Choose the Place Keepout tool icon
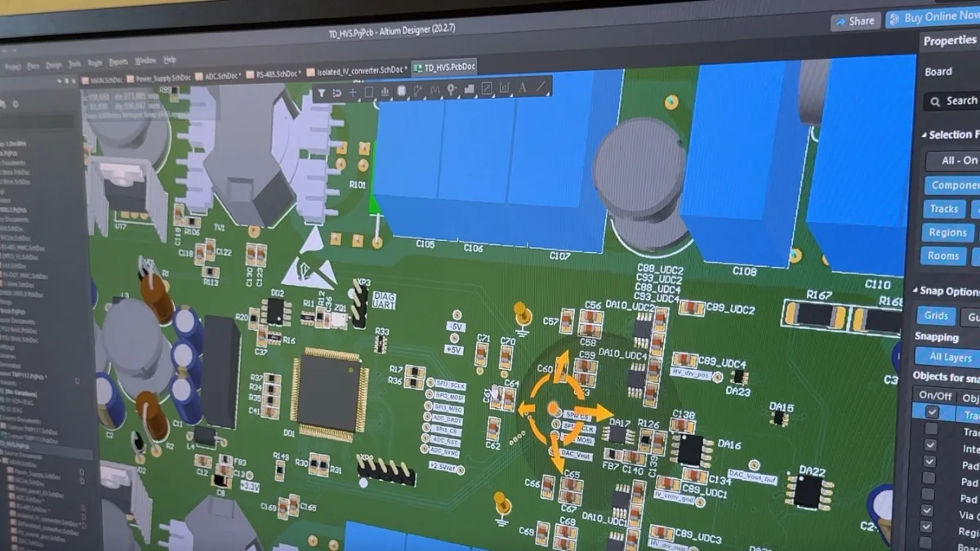Image resolution: width=980 pixels, height=551 pixels. (487, 88)
